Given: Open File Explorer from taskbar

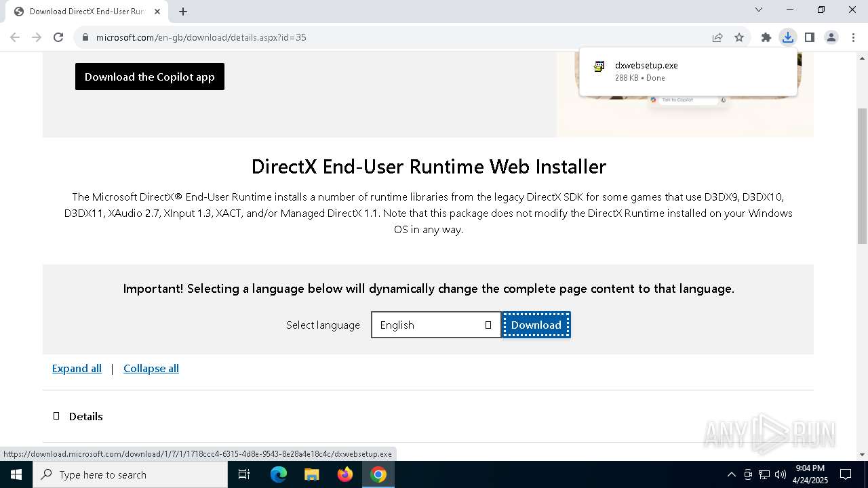Looking at the screenshot, I should (311, 474).
